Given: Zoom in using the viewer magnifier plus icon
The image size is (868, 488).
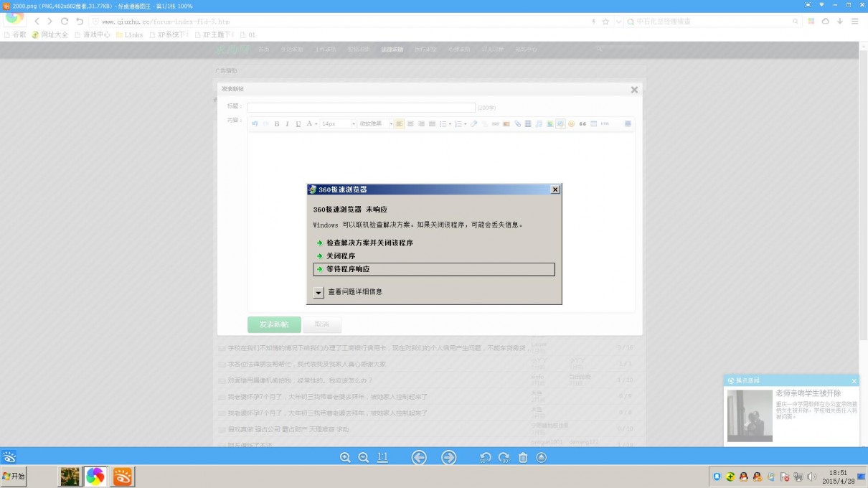Looking at the screenshot, I should coord(345,458).
